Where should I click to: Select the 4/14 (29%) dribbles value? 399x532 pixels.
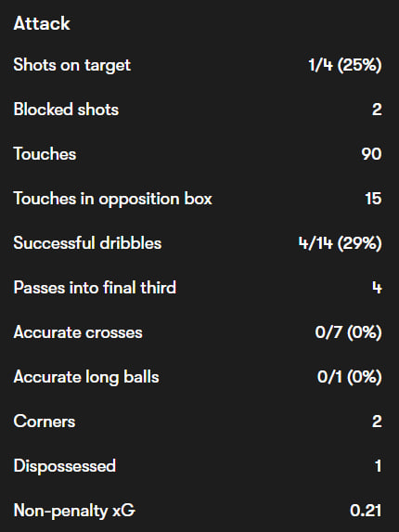340,243
